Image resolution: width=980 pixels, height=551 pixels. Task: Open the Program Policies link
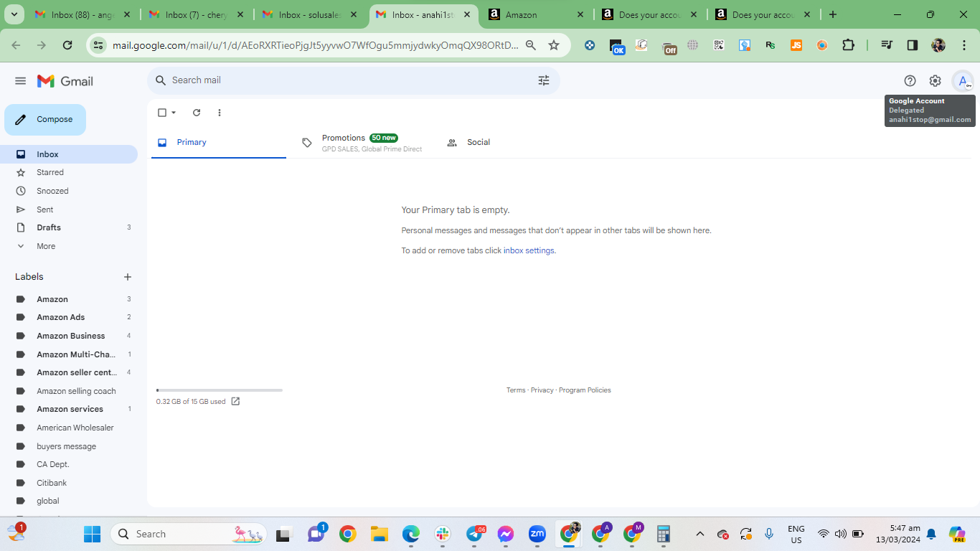[x=585, y=390]
